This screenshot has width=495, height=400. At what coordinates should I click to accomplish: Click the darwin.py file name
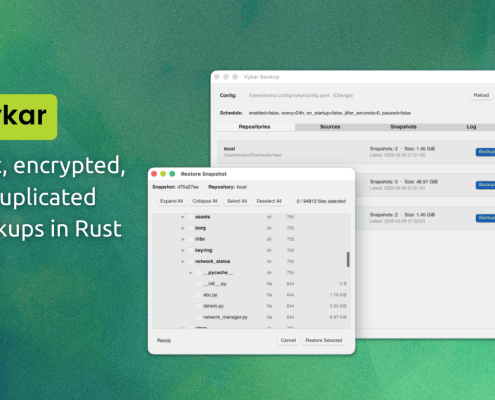pos(213,306)
